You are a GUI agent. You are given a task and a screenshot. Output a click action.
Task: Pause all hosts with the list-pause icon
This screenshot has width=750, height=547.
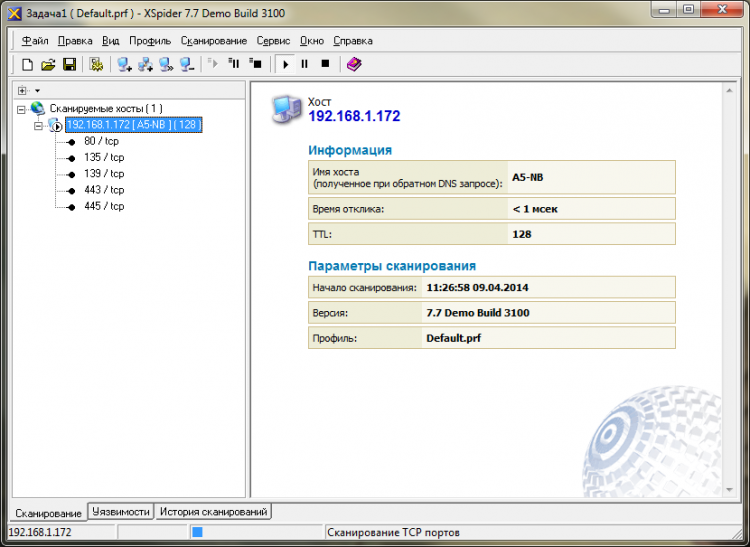[234, 63]
